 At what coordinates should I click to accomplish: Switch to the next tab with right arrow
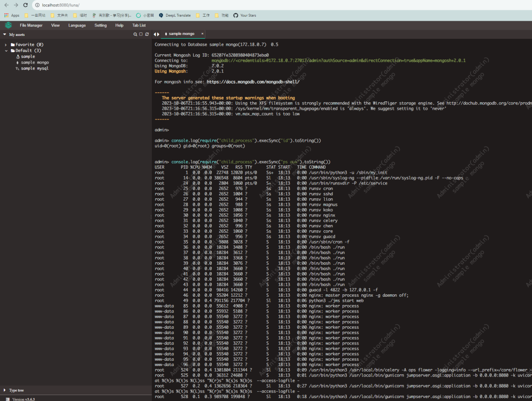click(158, 34)
